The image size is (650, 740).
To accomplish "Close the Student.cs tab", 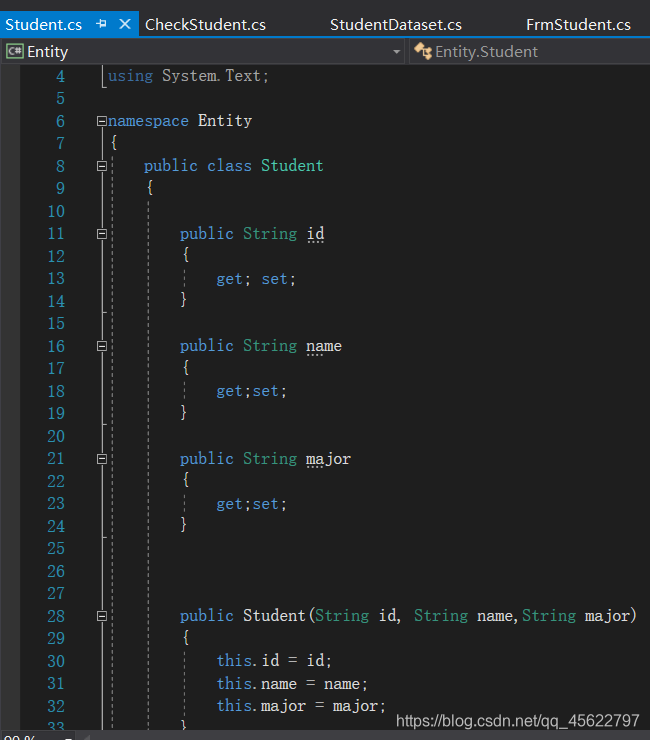I will (125, 24).
